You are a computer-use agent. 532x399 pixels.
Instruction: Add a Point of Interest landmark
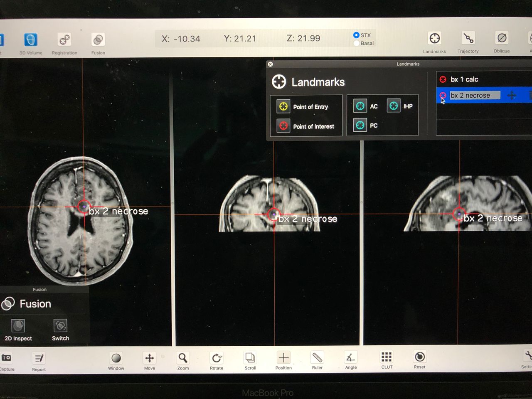click(x=283, y=126)
